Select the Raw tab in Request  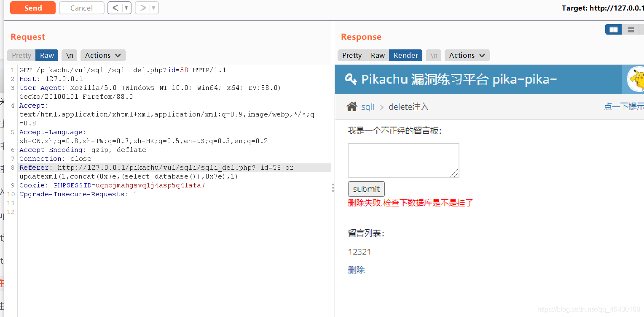click(x=47, y=55)
